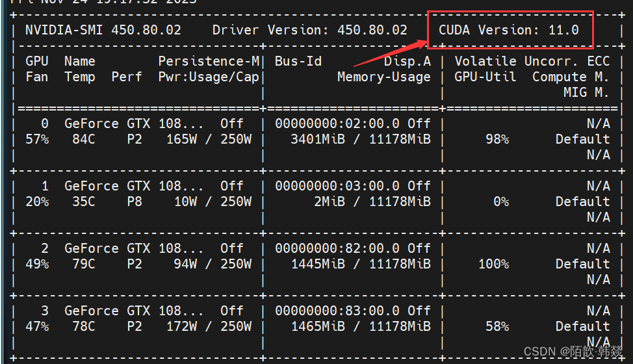Click the 165W power usage value
The width and height of the screenshot is (633, 364).
point(182,139)
